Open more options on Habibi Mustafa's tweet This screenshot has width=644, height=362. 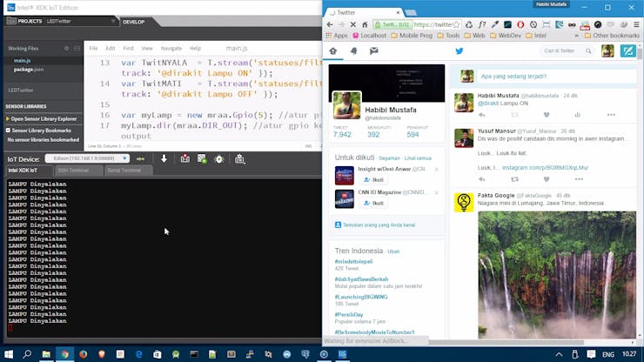[611, 115]
